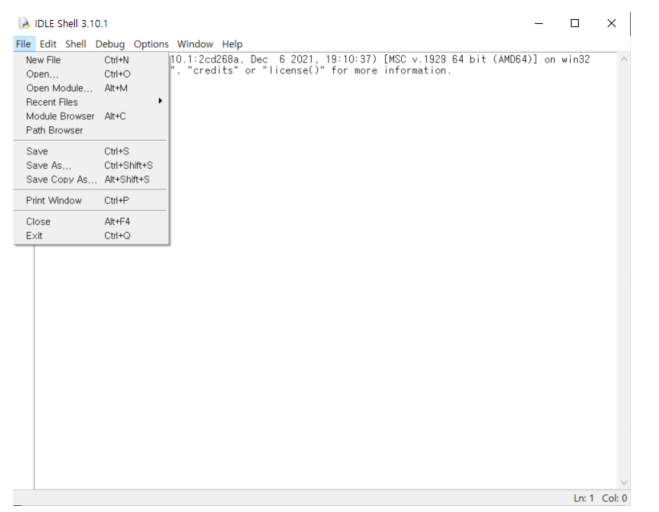Click the Save As... menu item
The height and width of the screenshot is (512, 659).
pyautogui.click(x=91, y=166)
